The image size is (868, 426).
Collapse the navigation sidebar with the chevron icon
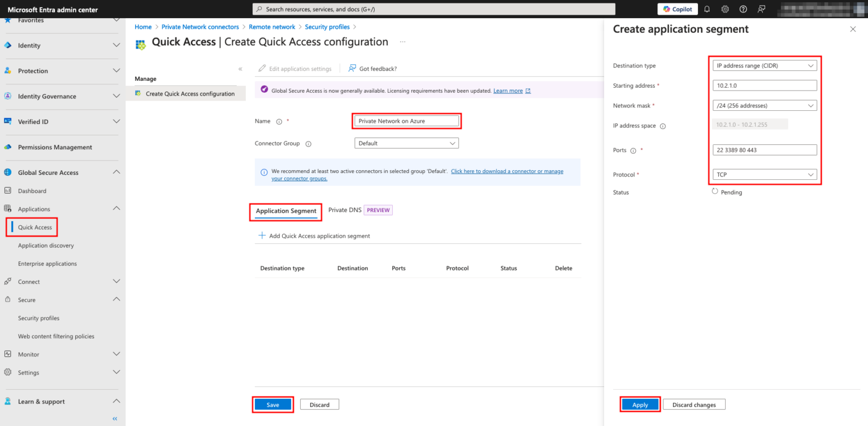pyautogui.click(x=114, y=418)
